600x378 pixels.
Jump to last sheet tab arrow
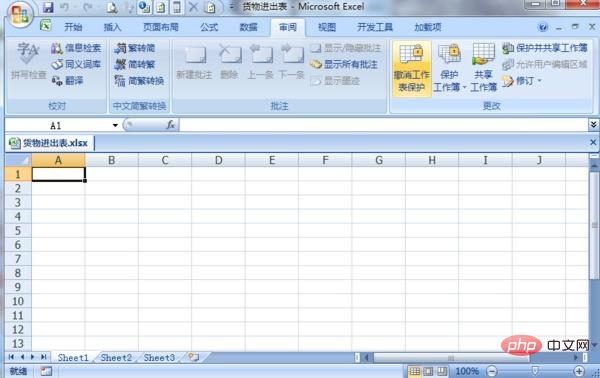[x=44, y=357]
